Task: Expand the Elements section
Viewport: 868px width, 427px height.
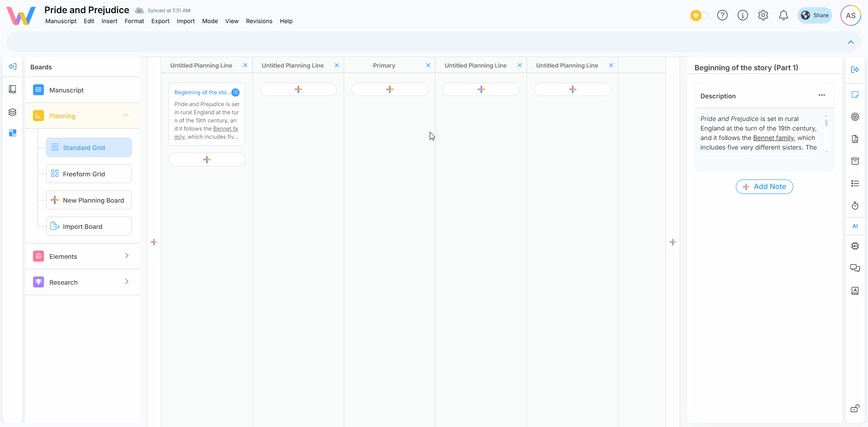Action: click(126, 256)
